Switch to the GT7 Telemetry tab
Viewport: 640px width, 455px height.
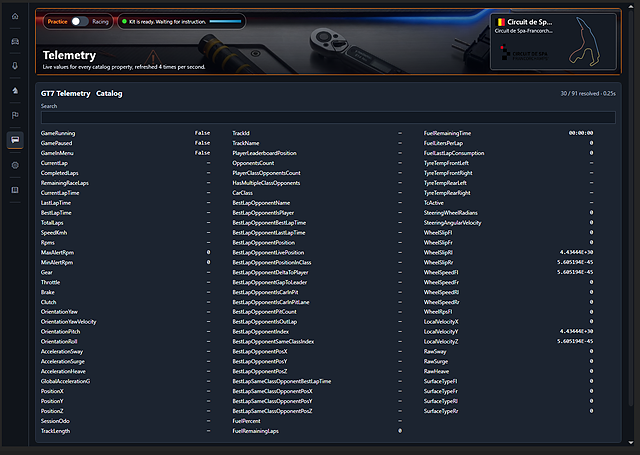66,93
